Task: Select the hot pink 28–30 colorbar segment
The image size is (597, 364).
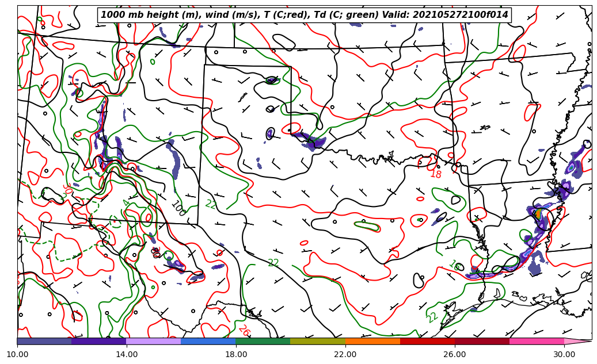Action: click(537, 341)
